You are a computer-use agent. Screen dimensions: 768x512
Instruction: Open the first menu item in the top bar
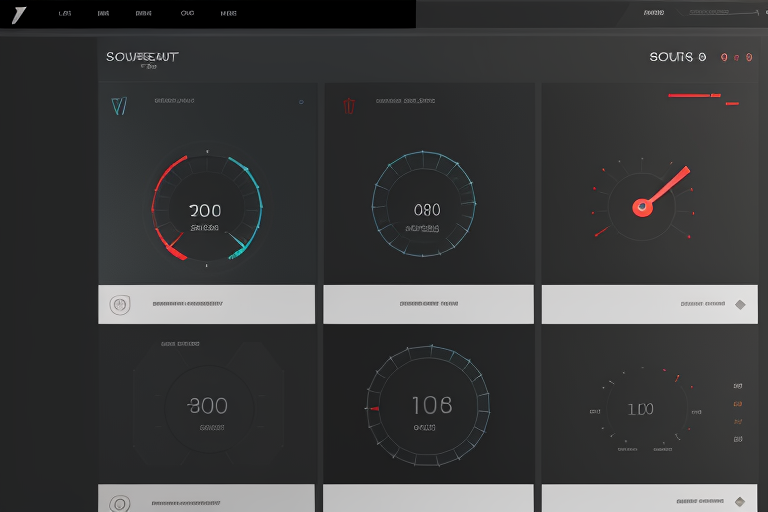tap(65, 14)
